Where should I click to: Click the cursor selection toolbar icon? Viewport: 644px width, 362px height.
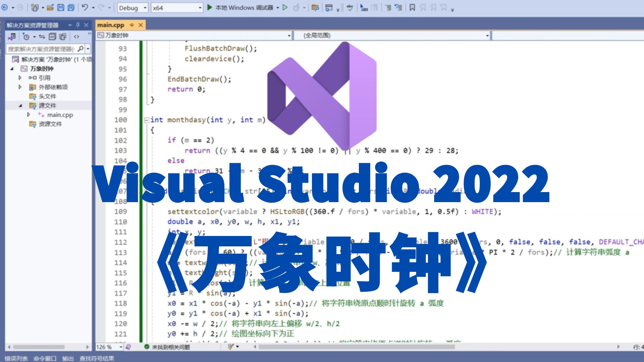point(364,7)
